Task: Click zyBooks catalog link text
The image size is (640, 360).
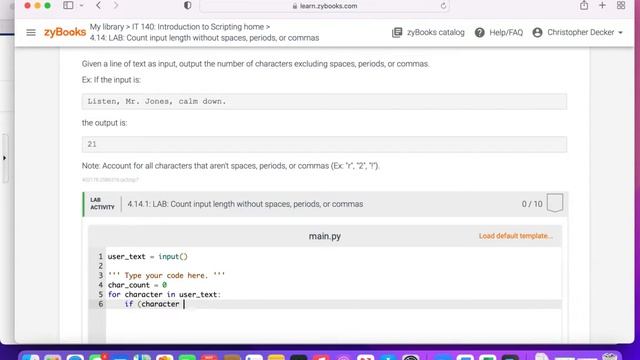Action: point(436,32)
